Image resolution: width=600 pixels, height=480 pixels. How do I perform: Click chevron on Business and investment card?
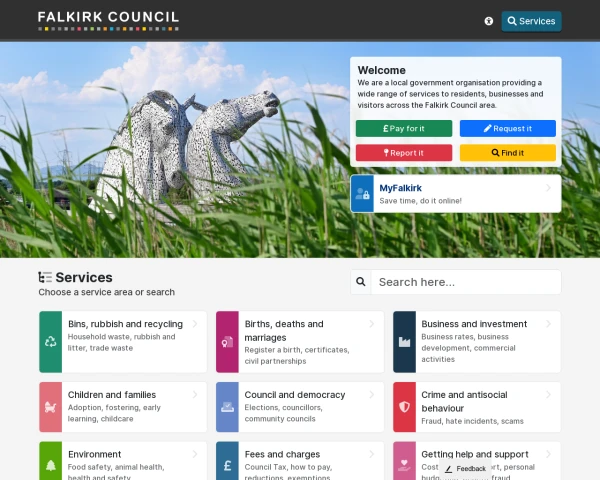[x=548, y=324]
